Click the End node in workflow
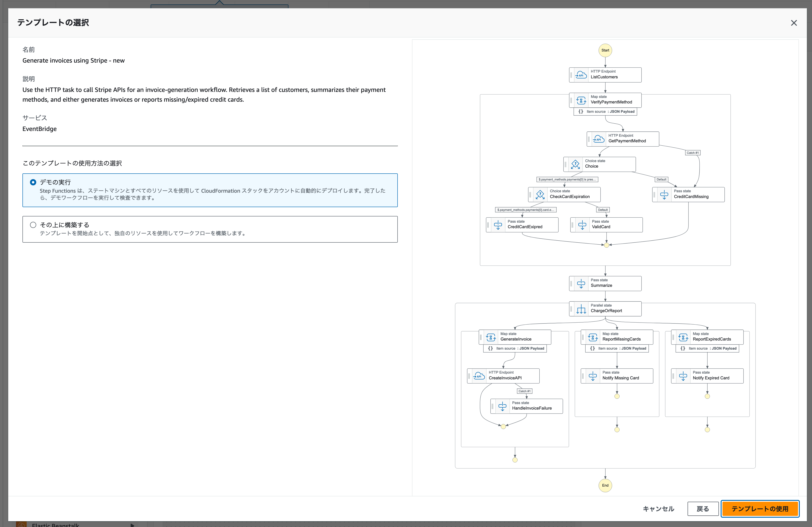The width and height of the screenshot is (812, 527). [605, 485]
